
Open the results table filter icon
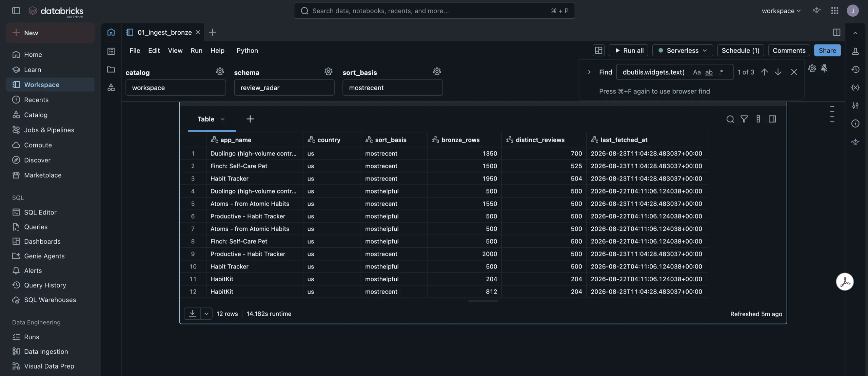(x=744, y=119)
